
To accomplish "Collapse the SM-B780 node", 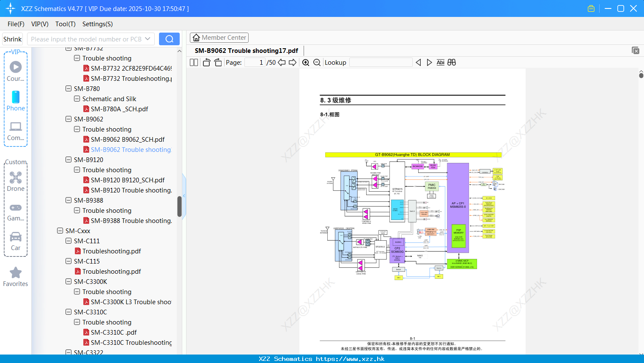I will click(x=69, y=88).
